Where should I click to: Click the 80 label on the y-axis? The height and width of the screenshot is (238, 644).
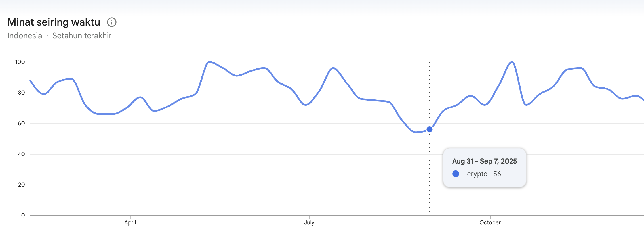tap(21, 93)
